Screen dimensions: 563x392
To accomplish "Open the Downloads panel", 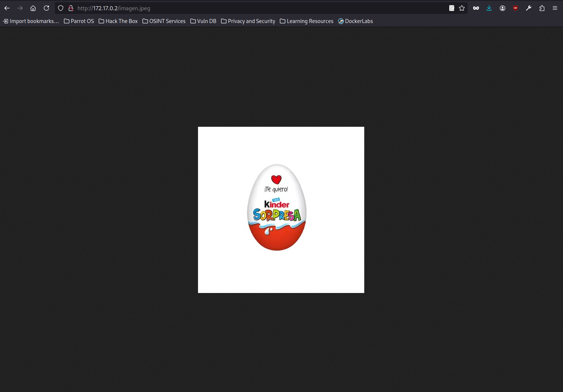I will pos(489,8).
